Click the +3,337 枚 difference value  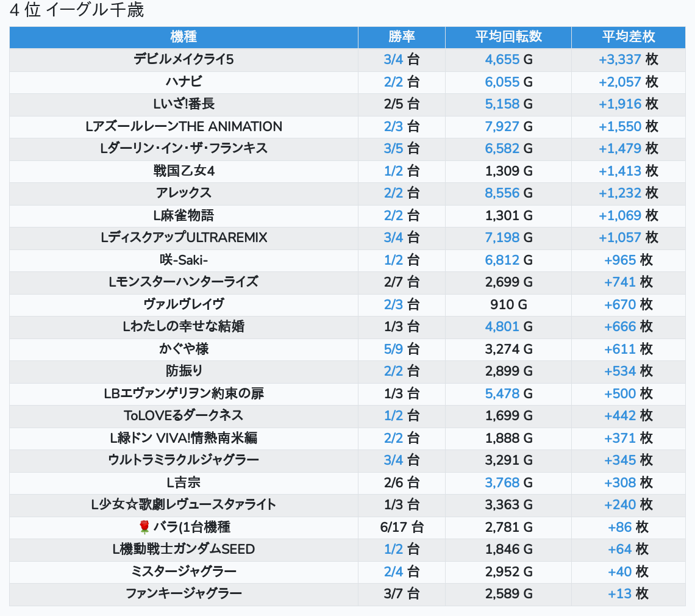(628, 59)
